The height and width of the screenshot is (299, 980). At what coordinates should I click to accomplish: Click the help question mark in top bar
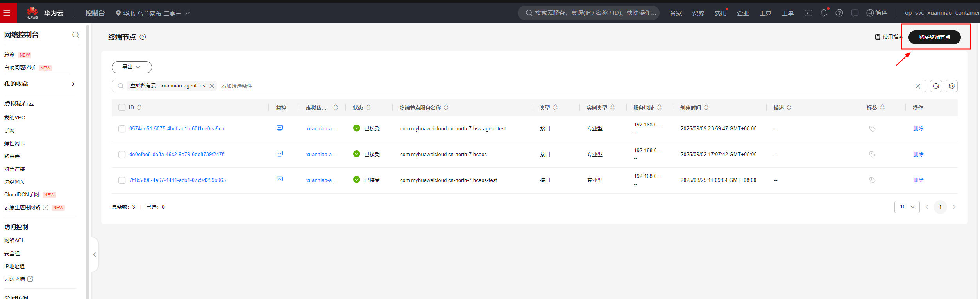pyautogui.click(x=839, y=13)
